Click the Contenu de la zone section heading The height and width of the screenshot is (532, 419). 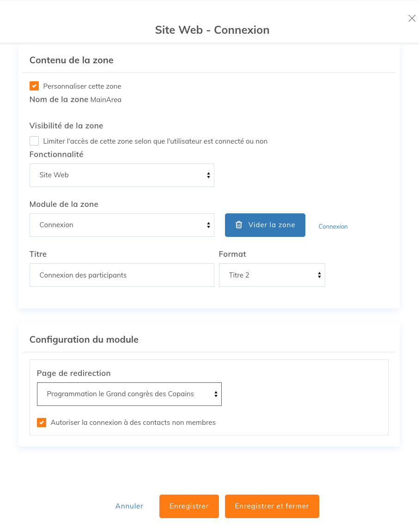[71, 60]
